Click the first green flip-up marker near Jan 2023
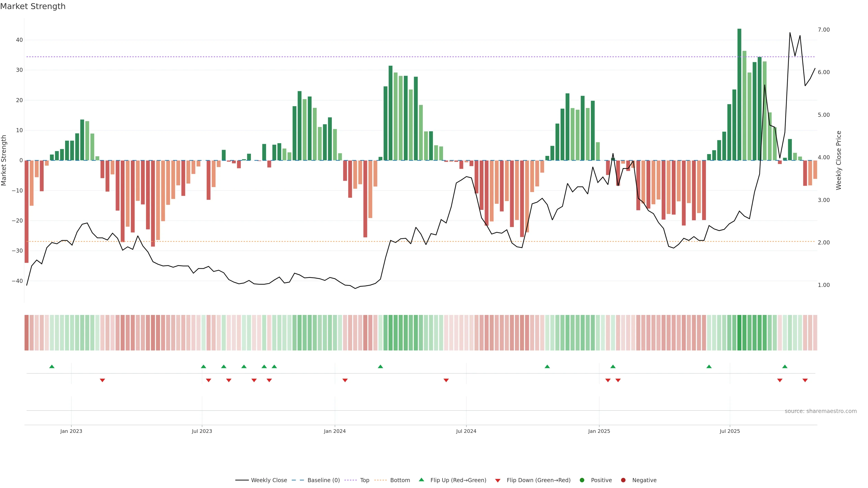Image resolution: width=868 pixels, height=488 pixels. 52,366
